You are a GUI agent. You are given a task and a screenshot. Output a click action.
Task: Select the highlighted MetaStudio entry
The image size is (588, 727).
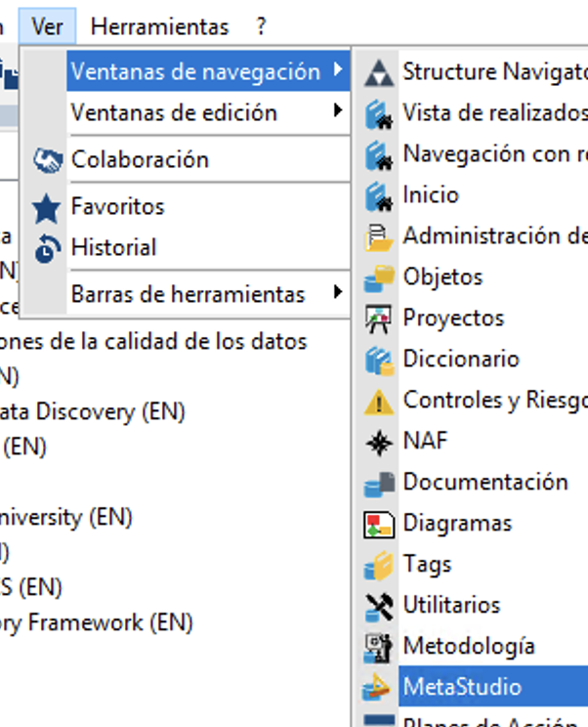pyautogui.click(x=493, y=686)
